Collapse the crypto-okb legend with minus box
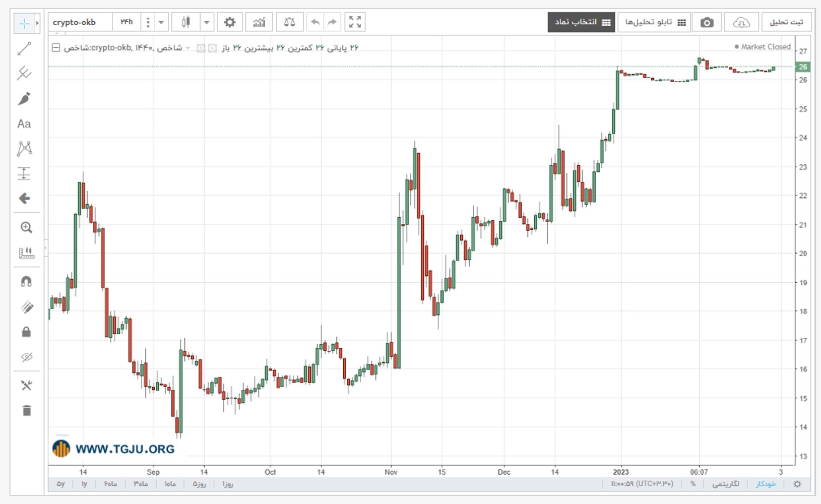This screenshot has width=821, height=504. pyautogui.click(x=56, y=47)
